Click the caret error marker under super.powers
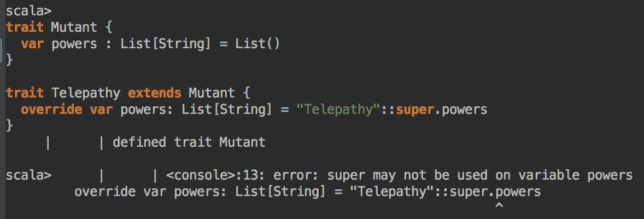644x219 pixels. tap(499, 205)
